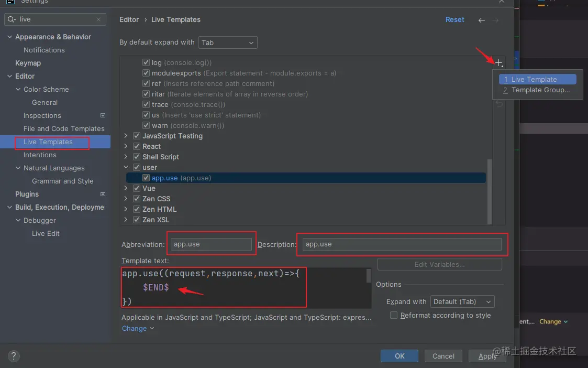The height and width of the screenshot is (368, 588).
Task: Click the Reset link
Action: pos(454,19)
